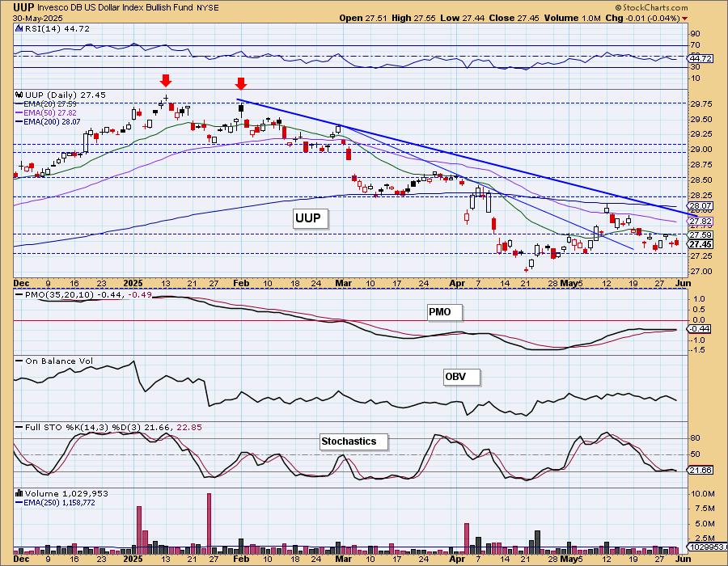The height and width of the screenshot is (566, 728).
Task: Click the NYSE exchange label
Action: tap(208, 8)
